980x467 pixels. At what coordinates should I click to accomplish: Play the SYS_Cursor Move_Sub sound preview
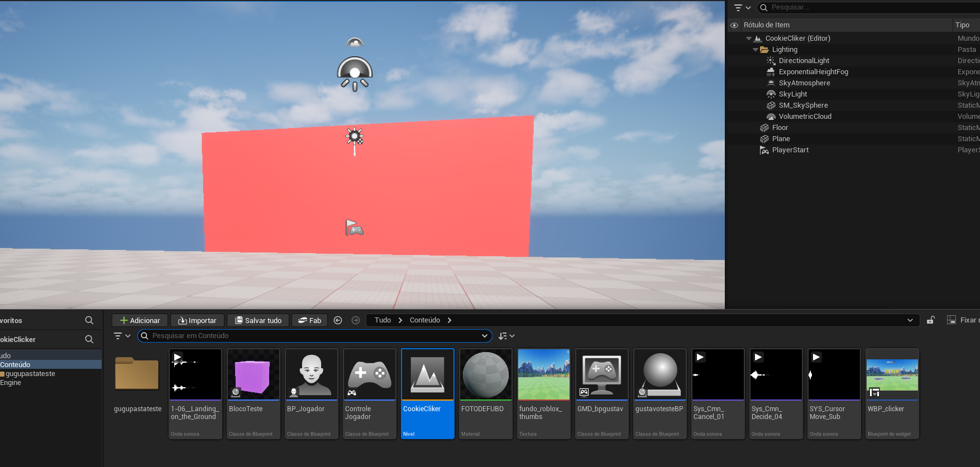816,357
